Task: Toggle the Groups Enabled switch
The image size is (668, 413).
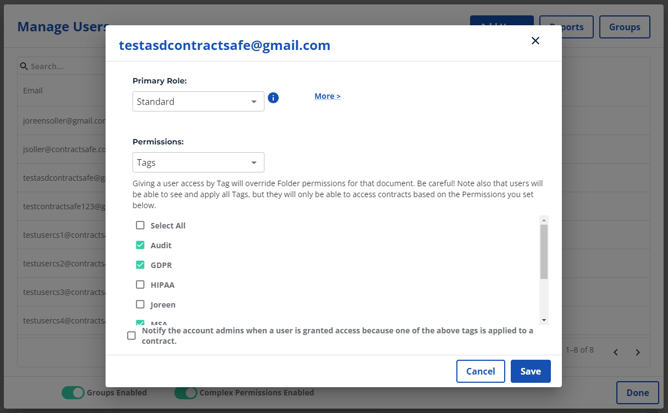Action: click(x=73, y=393)
